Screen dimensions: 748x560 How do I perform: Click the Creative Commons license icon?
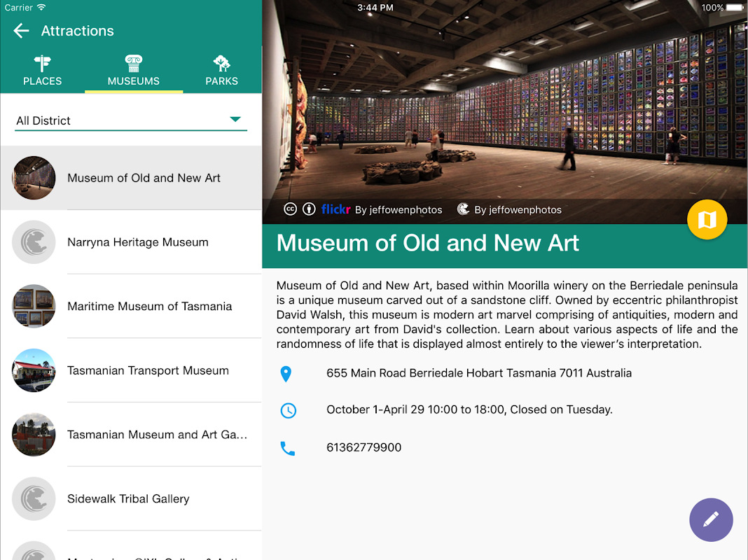click(x=290, y=209)
